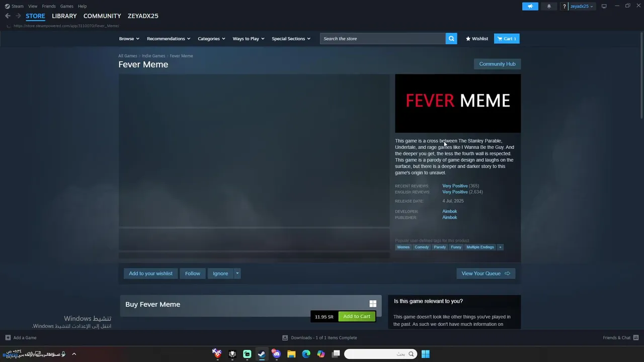644x362 pixels.
Task: Open the Wishlist link
Action: pyautogui.click(x=477, y=39)
